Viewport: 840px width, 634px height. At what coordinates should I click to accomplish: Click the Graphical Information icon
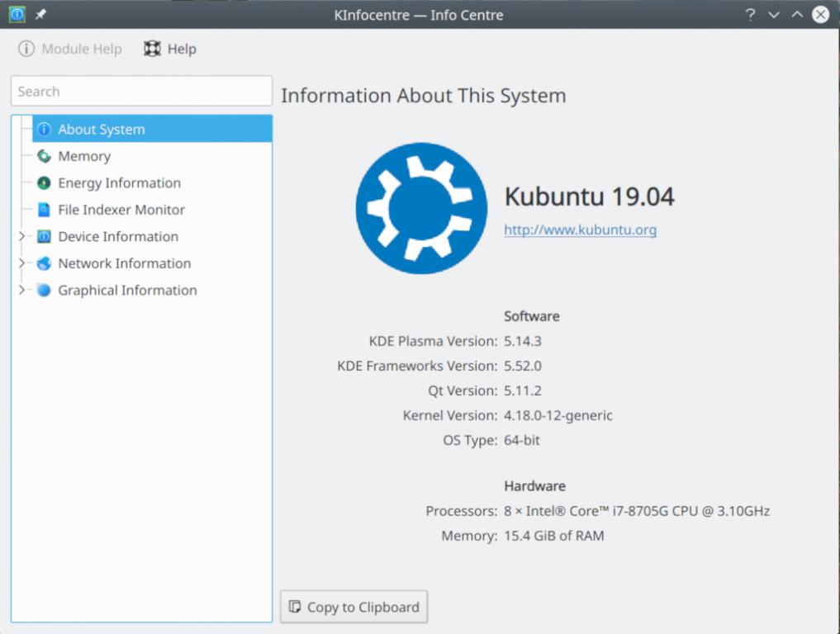coord(44,291)
